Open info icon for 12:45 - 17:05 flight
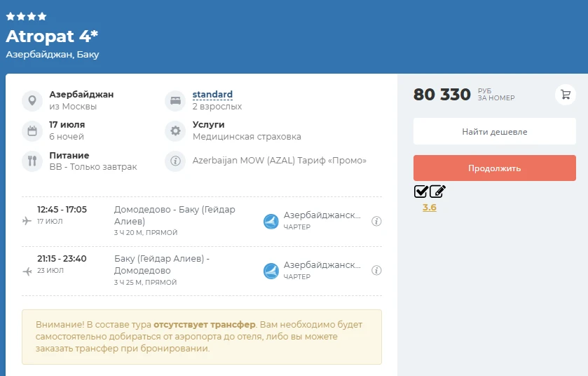Viewport: 588px width, 376px height. pyautogui.click(x=376, y=222)
